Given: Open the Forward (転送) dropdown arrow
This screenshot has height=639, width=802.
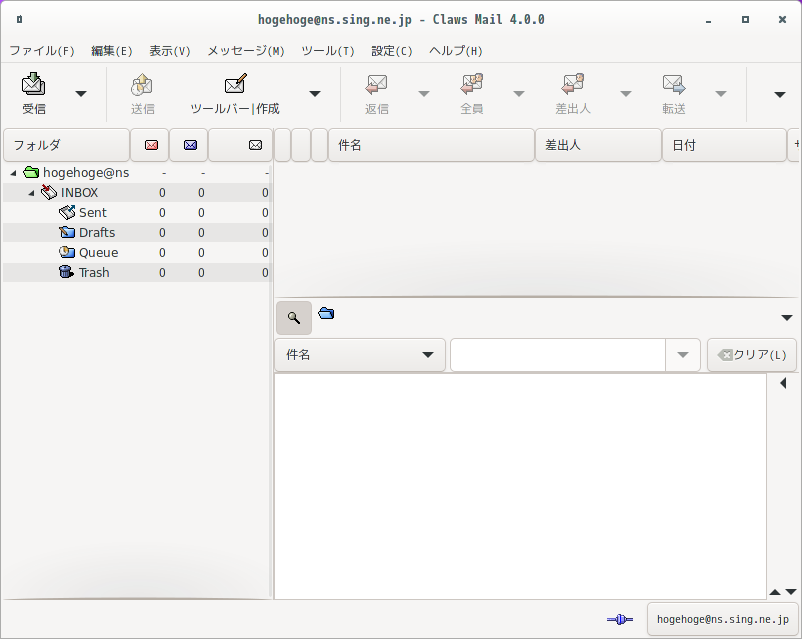Looking at the screenshot, I should click(x=721, y=94).
